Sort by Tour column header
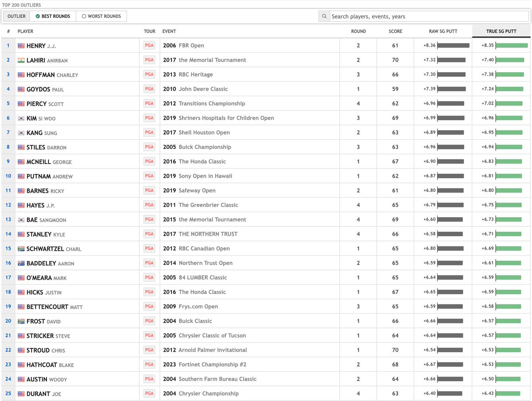This screenshot has width=532, height=401. tap(150, 31)
